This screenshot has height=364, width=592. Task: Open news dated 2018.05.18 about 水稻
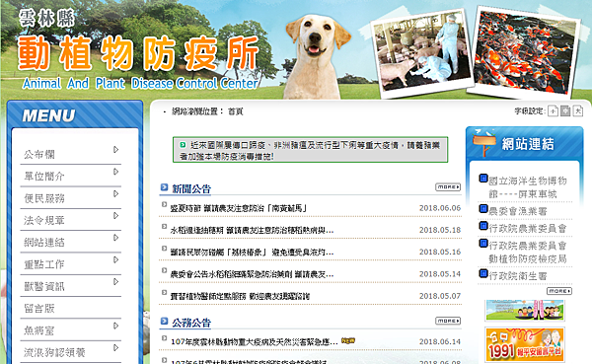point(252,230)
